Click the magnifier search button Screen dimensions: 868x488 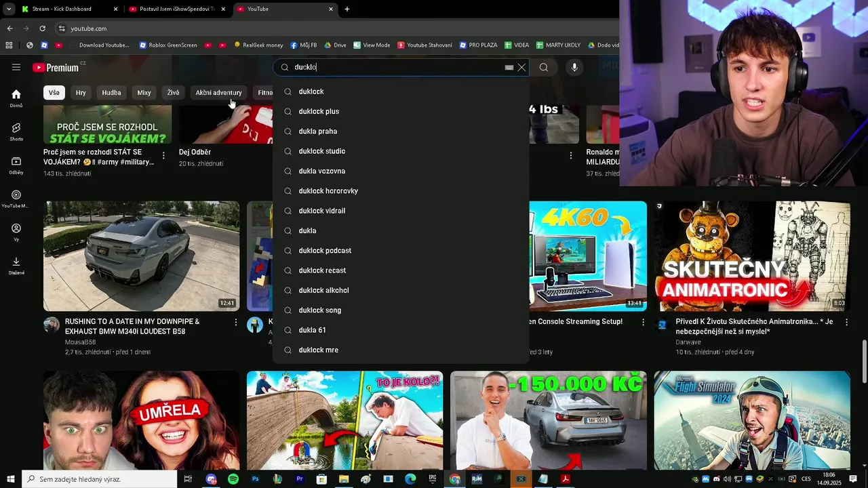(543, 67)
